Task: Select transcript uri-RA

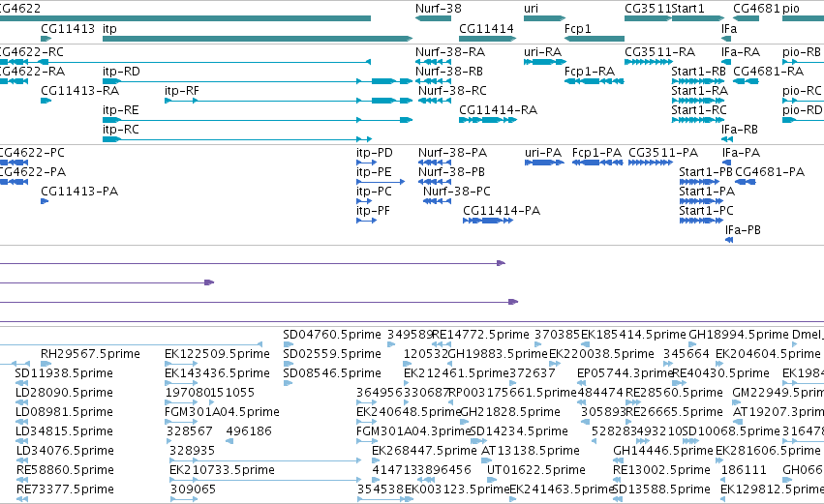Action: pos(542,52)
